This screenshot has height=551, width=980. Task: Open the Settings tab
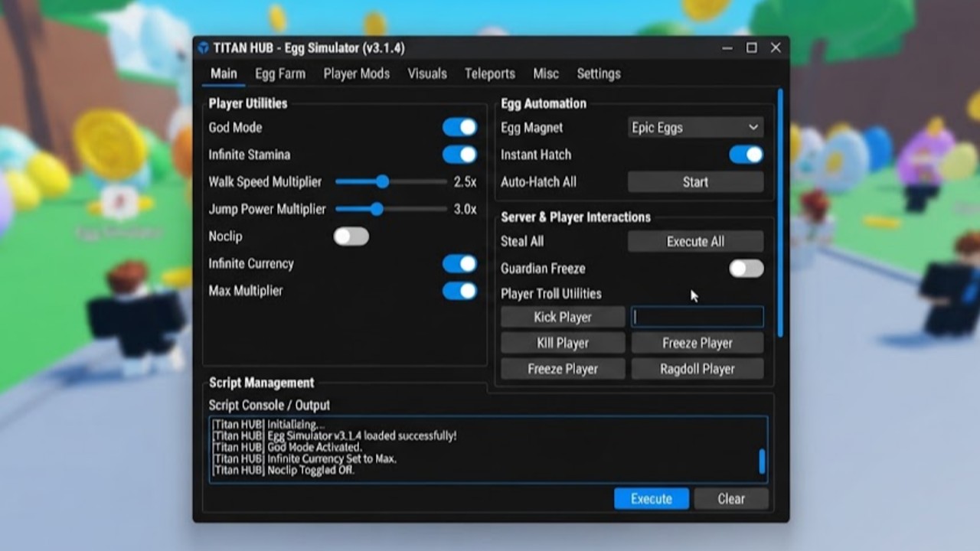click(x=599, y=73)
